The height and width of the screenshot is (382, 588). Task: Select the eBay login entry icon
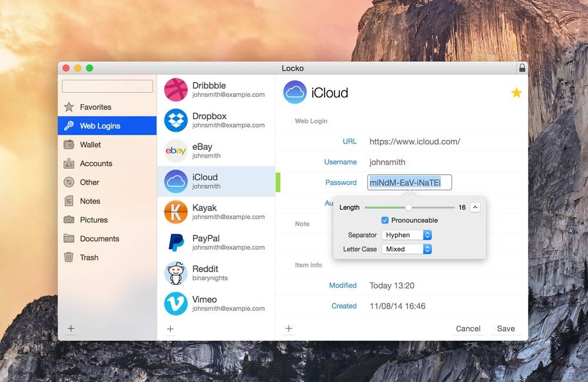tap(176, 150)
